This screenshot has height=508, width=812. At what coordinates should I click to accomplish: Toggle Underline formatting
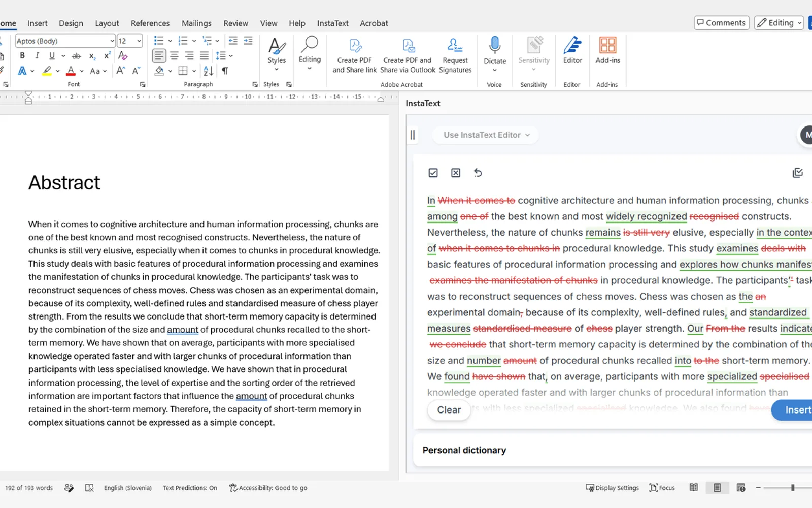point(52,55)
